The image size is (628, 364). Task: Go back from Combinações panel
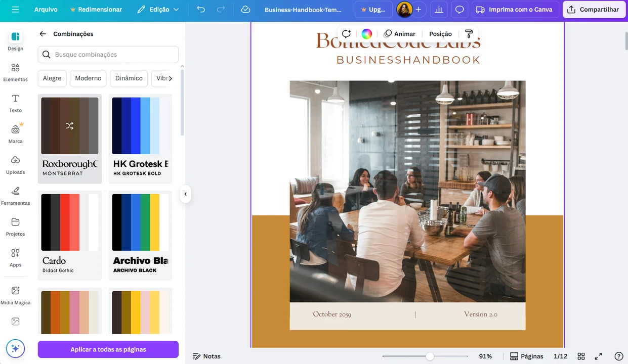43,34
